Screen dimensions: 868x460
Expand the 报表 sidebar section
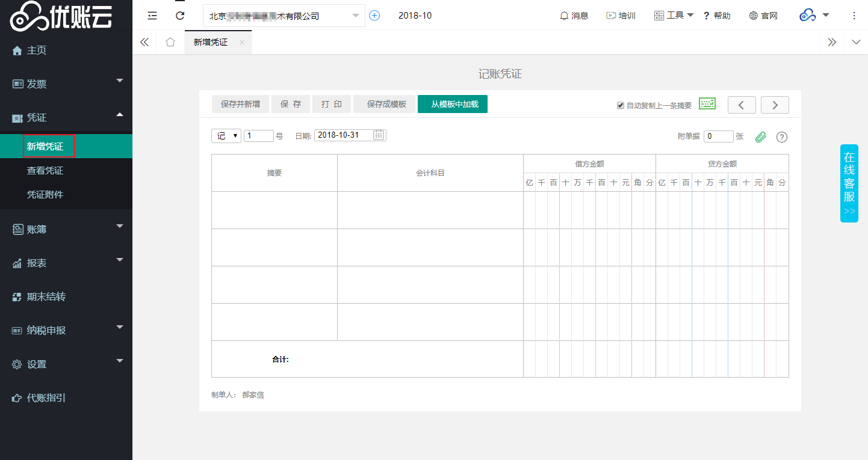(x=66, y=263)
